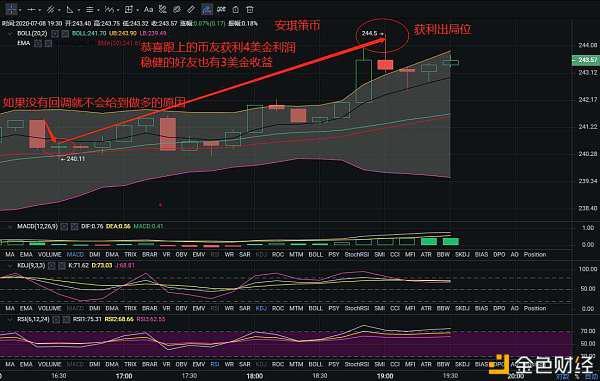
Task: Select StochRSI tab below the MACD panel
Action: (357, 254)
